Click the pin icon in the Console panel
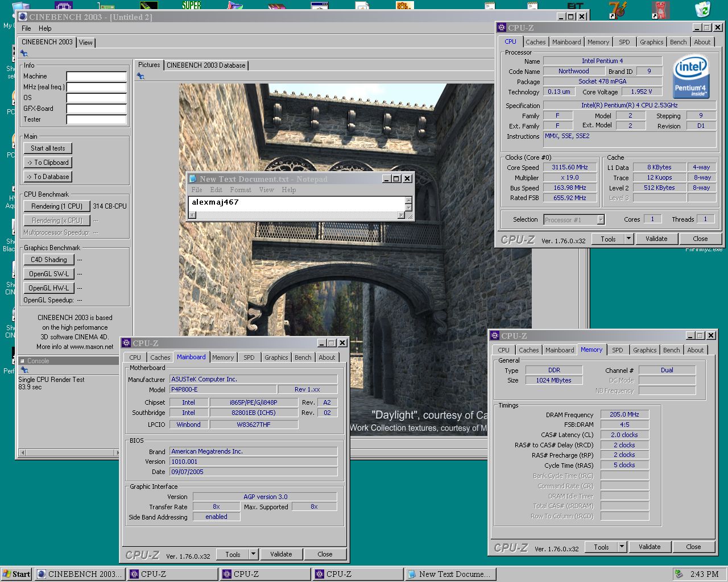The image size is (728, 582). tap(24, 370)
